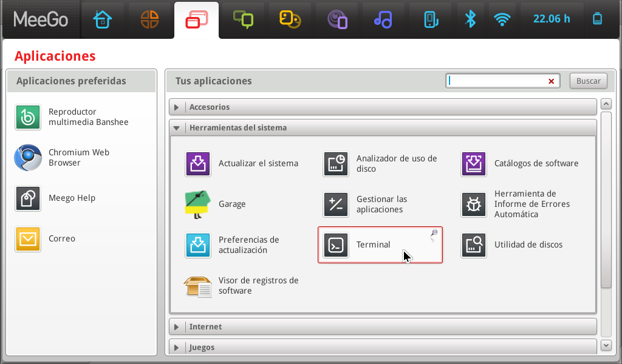Screen dimensions: 622x364
Task: Click the Wi-Fi network icon
Action: pyautogui.click(x=502, y=19)
